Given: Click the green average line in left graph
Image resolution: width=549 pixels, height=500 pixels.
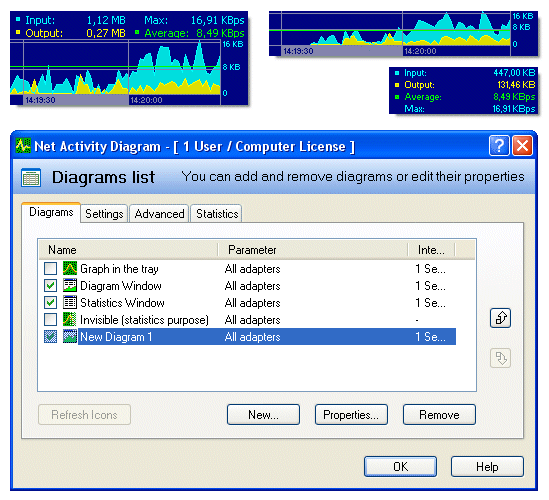Looking at the screenshot, I should point(116,67).
